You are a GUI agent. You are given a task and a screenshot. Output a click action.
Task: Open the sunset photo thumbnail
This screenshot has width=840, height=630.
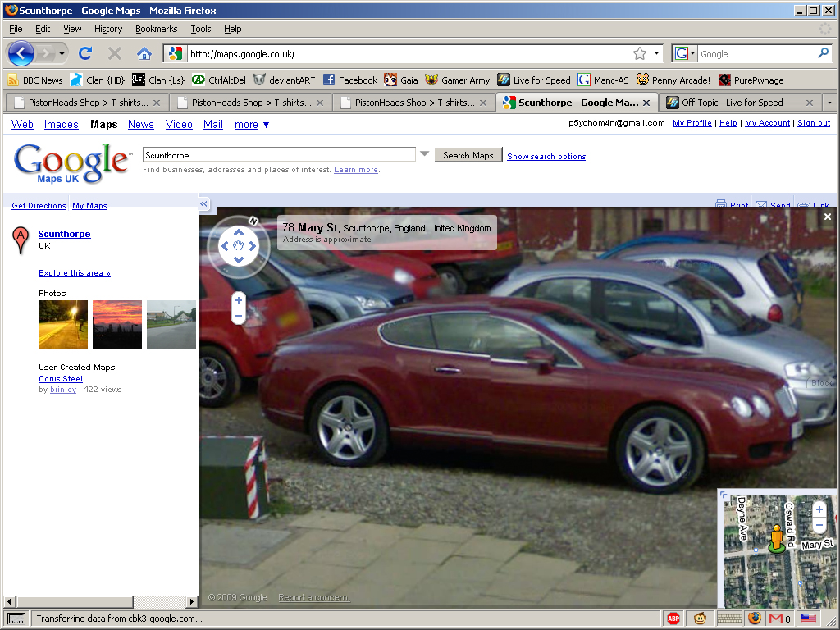(x=117, y=325)
